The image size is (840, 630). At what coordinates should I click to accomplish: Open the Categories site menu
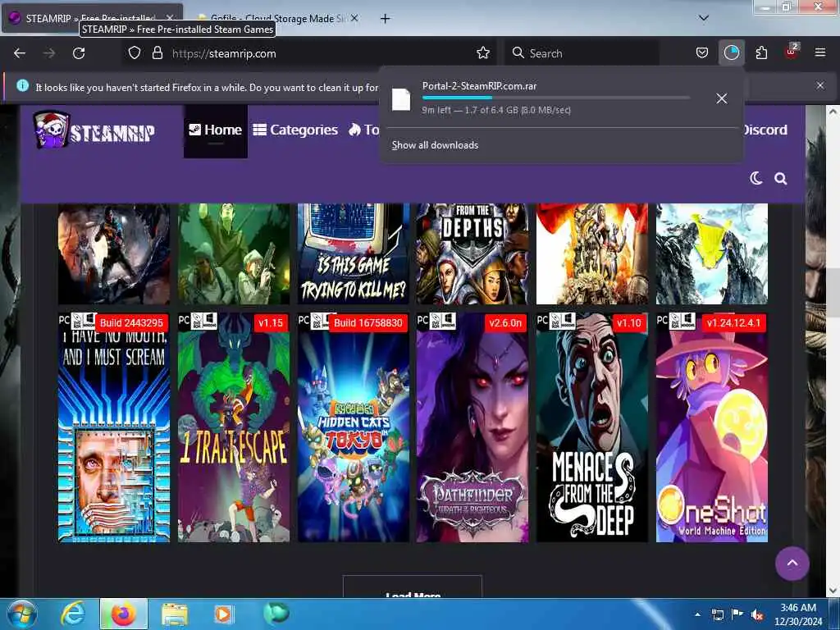pos(295,130)
